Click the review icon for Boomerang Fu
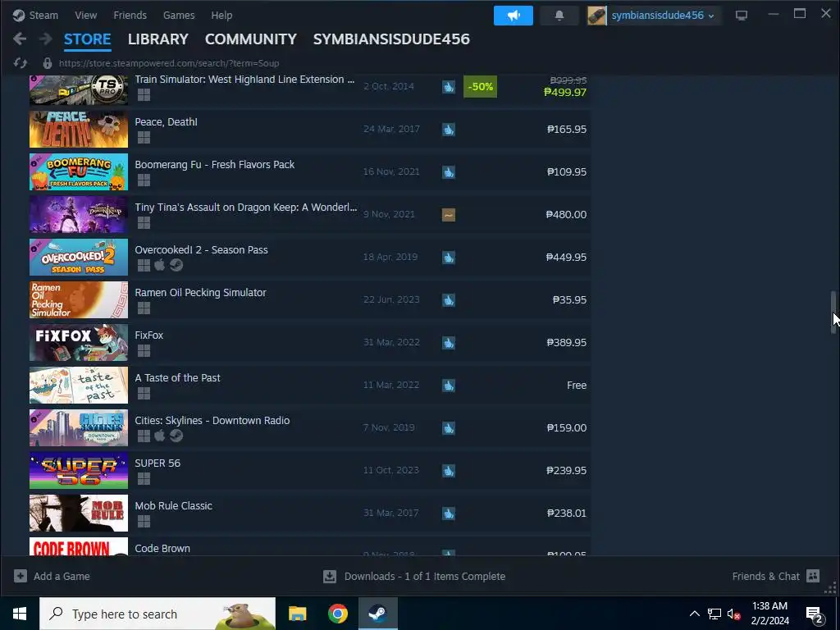 (x=449, y=172)
